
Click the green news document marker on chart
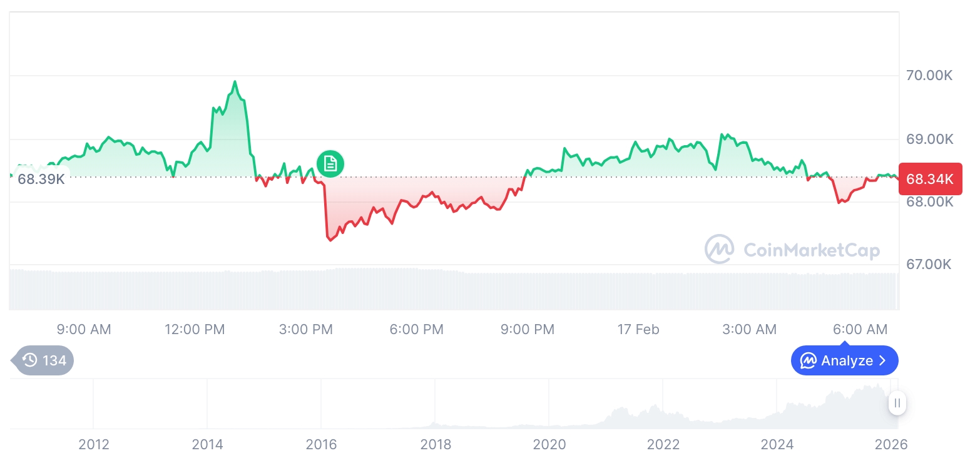point(330,164)
